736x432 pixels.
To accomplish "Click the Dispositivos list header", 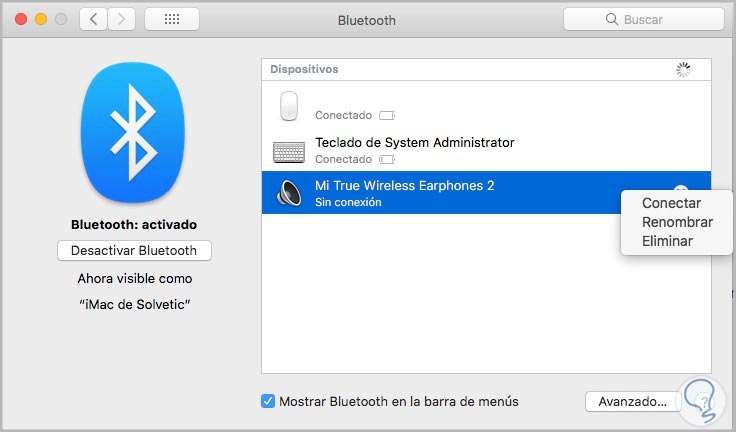I will [x=486, y=69].
